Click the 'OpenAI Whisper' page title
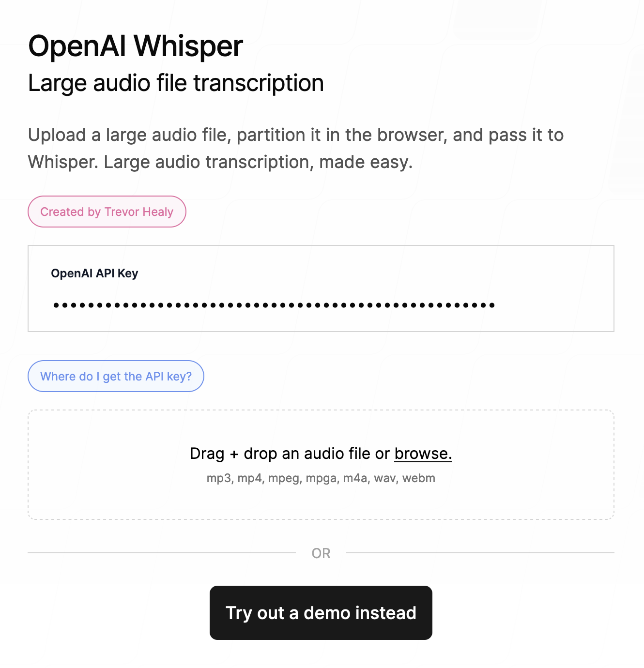 tap(136, 46)
